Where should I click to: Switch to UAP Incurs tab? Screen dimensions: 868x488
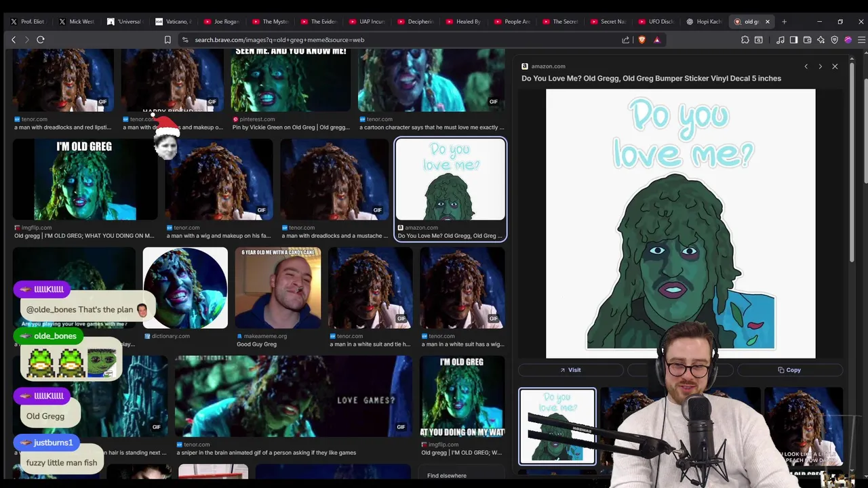pos(368,22)
